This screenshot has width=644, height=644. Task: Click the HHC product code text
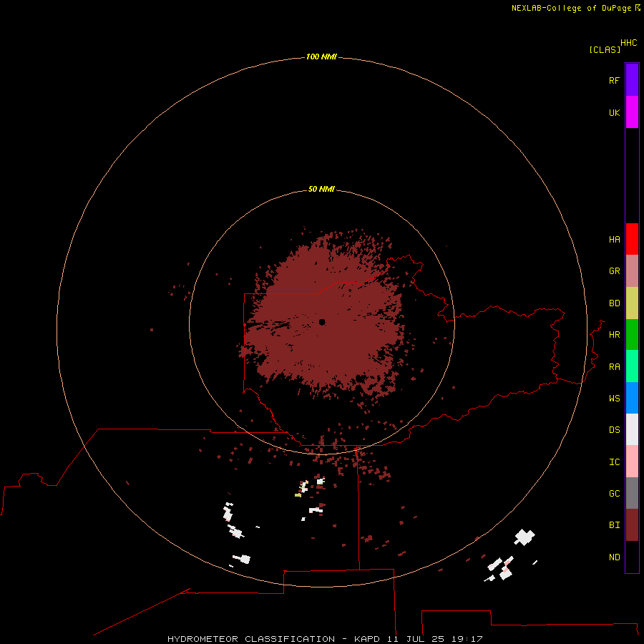(x=629, y=43)
